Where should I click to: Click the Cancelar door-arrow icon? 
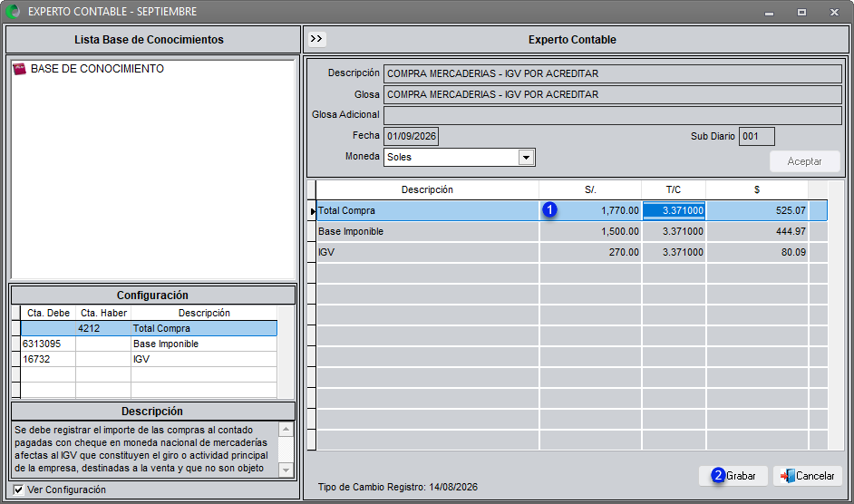[x=787, y=476]
